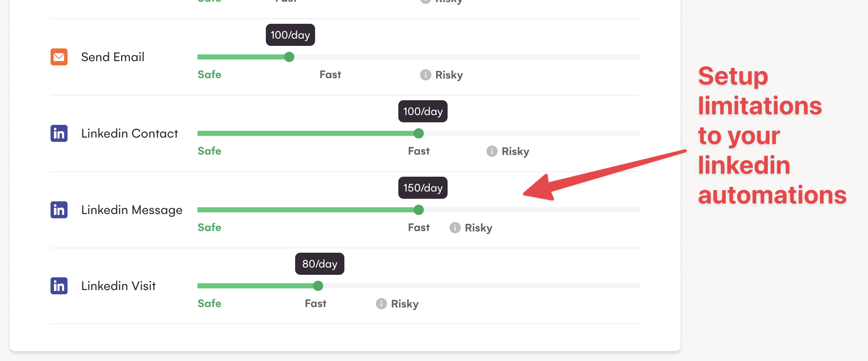
Task: Click the Fast label under Linkedin Contact slider
Action: tap(419, 151)
